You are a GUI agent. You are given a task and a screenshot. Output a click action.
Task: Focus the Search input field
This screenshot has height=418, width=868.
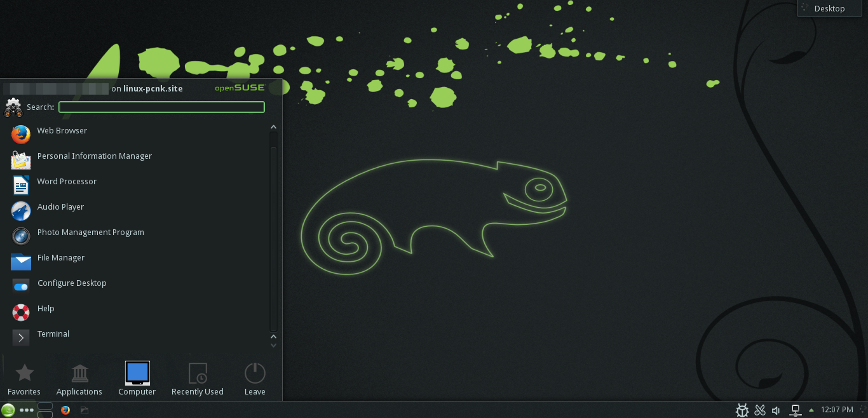[x=161, y=107]
